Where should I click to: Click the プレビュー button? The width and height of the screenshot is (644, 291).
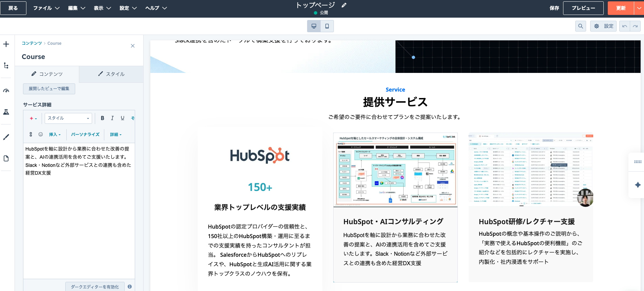click(x=583, y=8)
